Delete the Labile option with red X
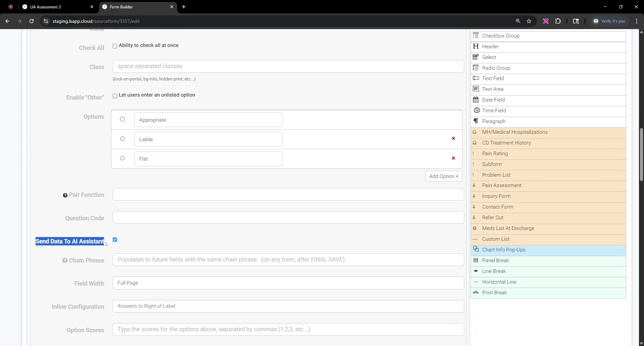 coord(453,138)
